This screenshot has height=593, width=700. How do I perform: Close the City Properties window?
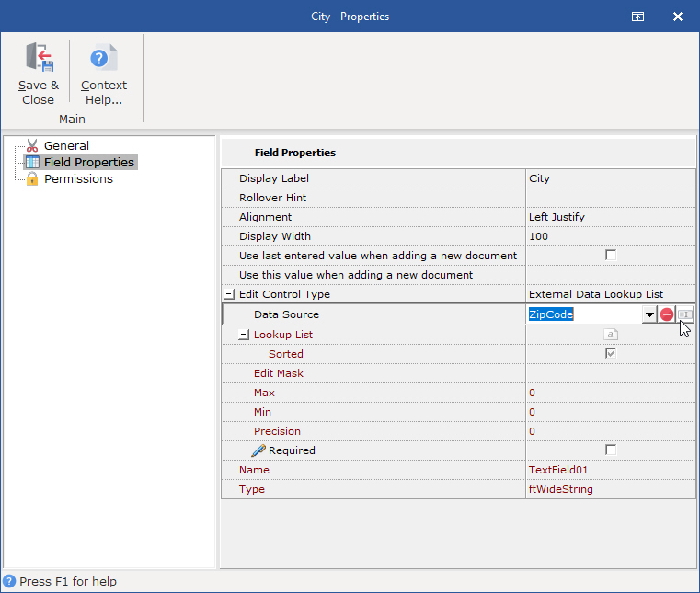(x=678, y=17)
